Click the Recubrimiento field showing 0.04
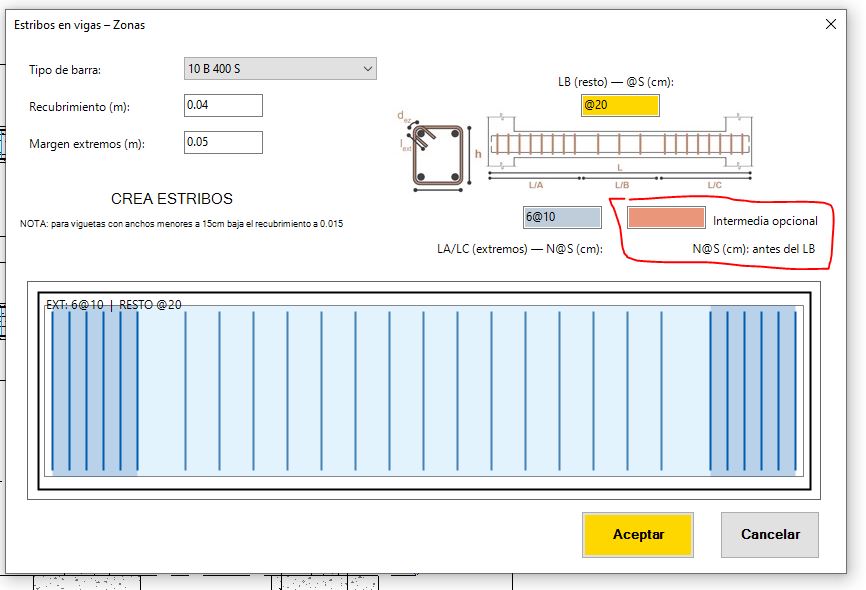Screen dimensions: 866x590 [x=223, y=106]
